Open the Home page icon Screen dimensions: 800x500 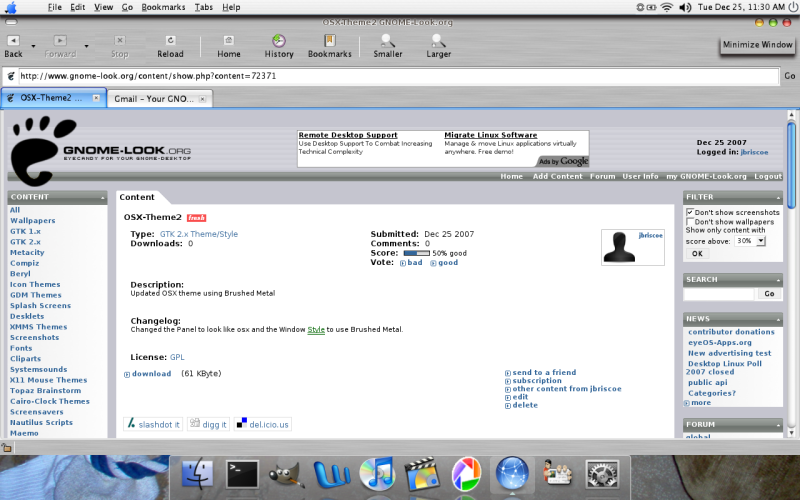coord(229,41)
